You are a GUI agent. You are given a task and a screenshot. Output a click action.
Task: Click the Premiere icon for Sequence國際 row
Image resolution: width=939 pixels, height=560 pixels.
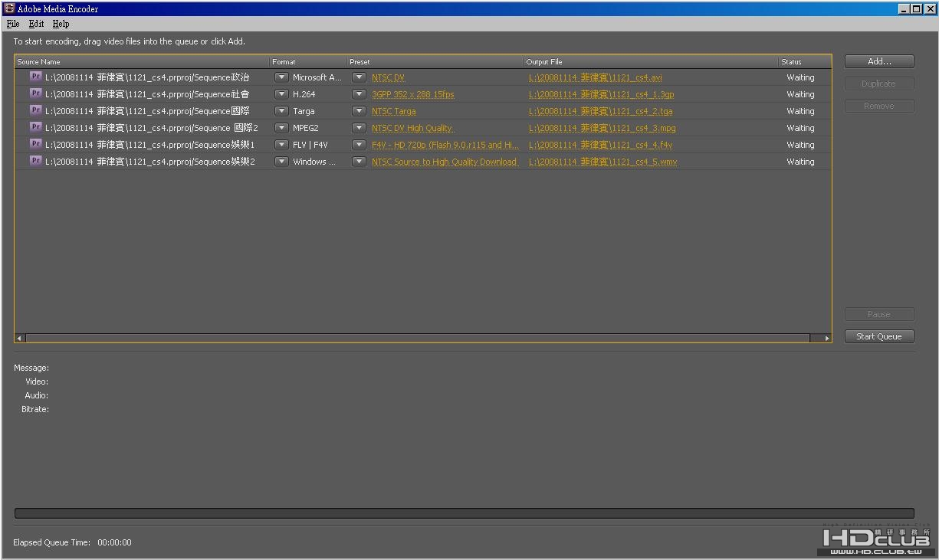(x=35, y=110)
